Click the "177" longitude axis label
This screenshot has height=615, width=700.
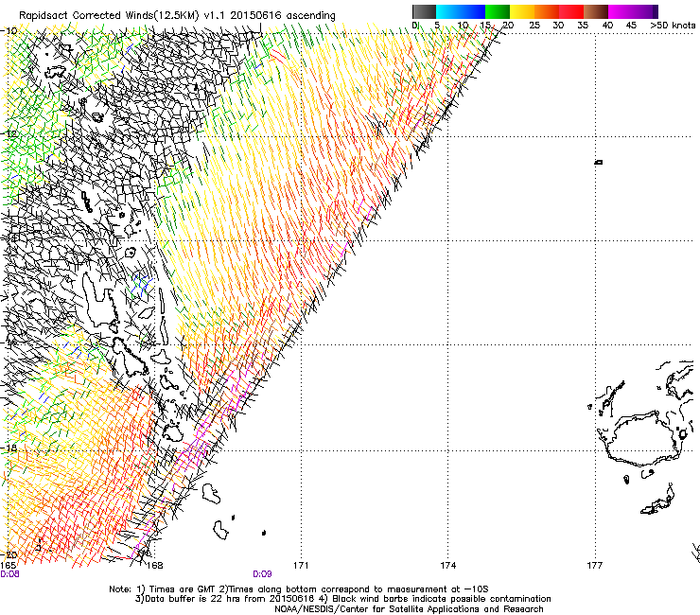pos(595,566)
